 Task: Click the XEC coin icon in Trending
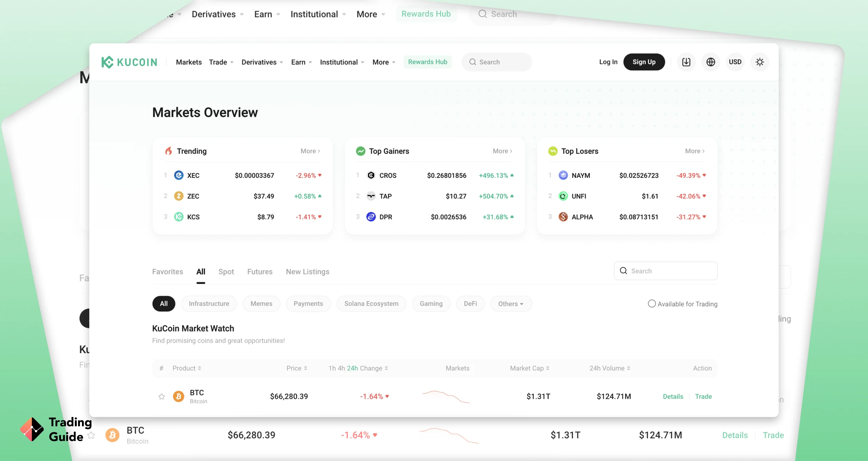(179, 175)
